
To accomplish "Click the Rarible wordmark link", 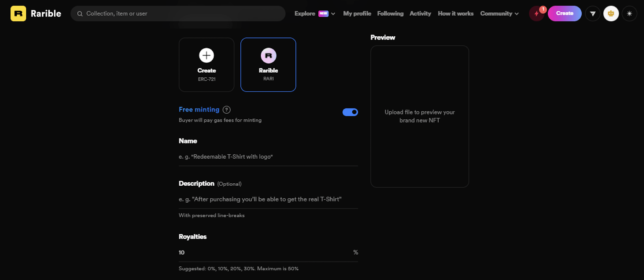I will pos(46,14).
